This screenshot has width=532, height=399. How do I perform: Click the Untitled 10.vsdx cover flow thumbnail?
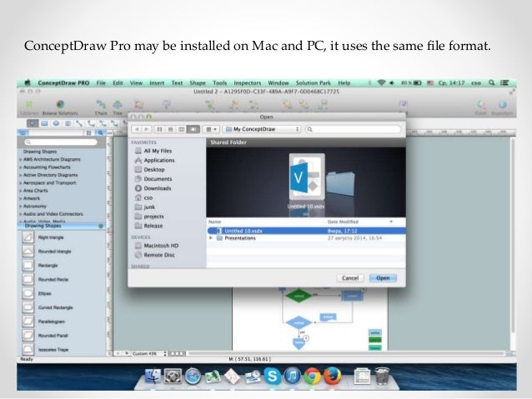click(x=307, y=177)
